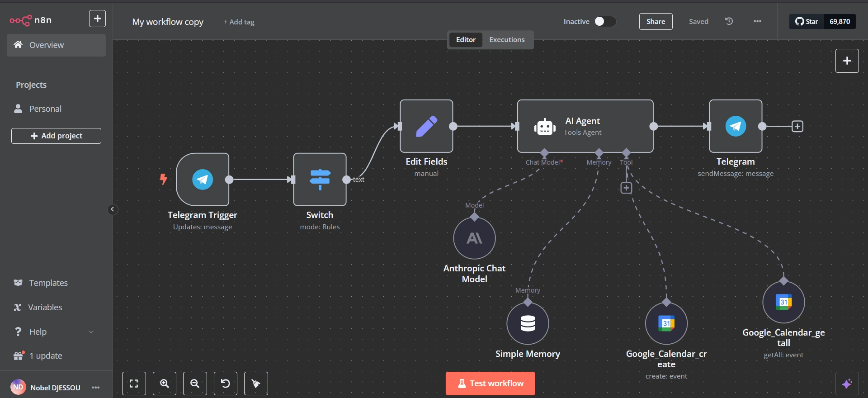Open the Edit Fields pencil node
The image size is (868, 398).
pyautogui.click(x=426, y=126)
